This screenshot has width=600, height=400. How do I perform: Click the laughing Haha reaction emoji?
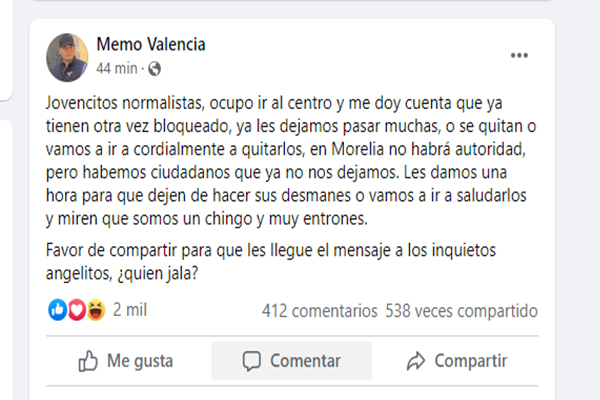94,311
